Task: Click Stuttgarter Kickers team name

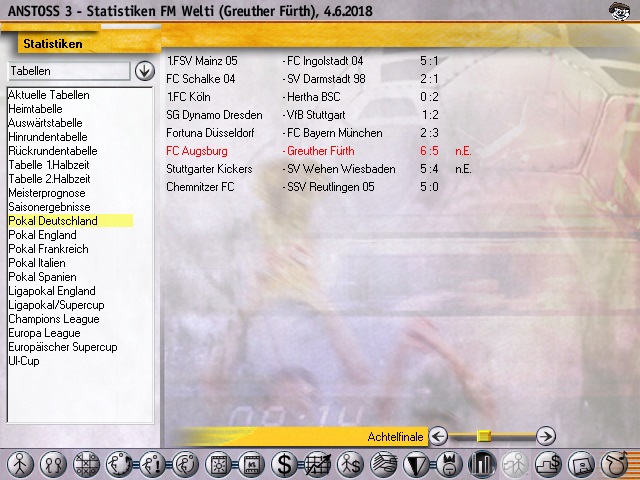Action: tap(209, 169)
